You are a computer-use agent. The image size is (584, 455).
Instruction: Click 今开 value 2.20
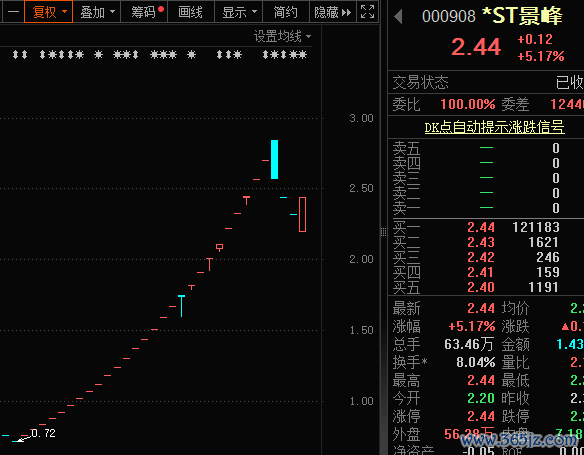[x=481, y=398]
